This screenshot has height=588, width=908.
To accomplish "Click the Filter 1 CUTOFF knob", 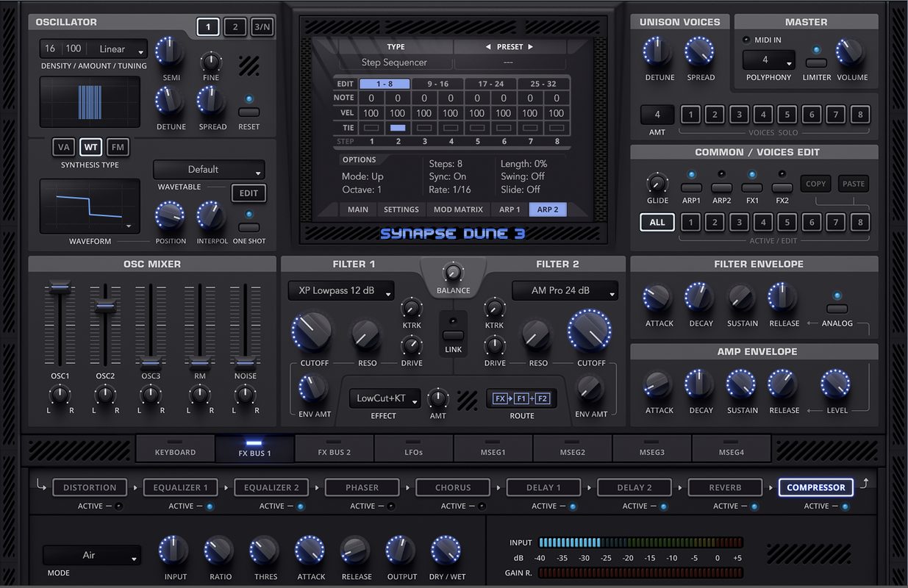I will [312, 332].
